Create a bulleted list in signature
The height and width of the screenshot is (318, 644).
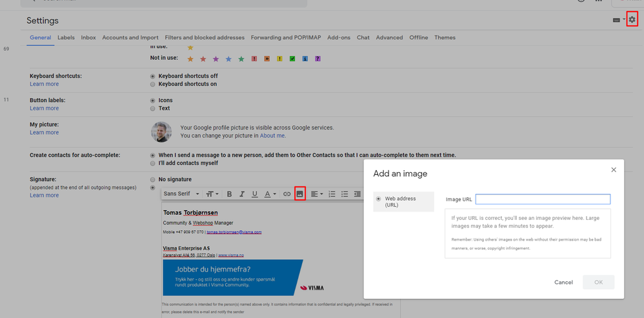[345, 194]
